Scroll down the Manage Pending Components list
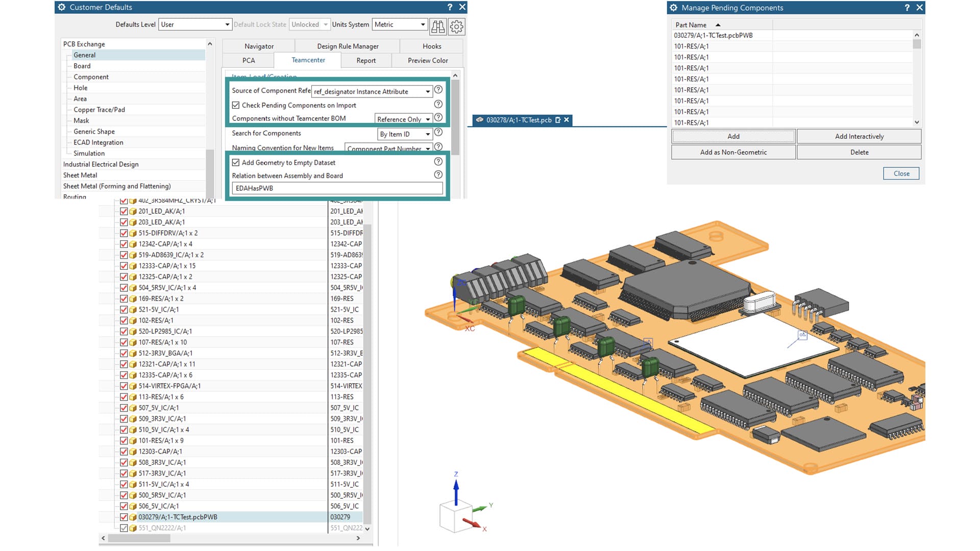This screenshot has height=551, width=980. 917,122
